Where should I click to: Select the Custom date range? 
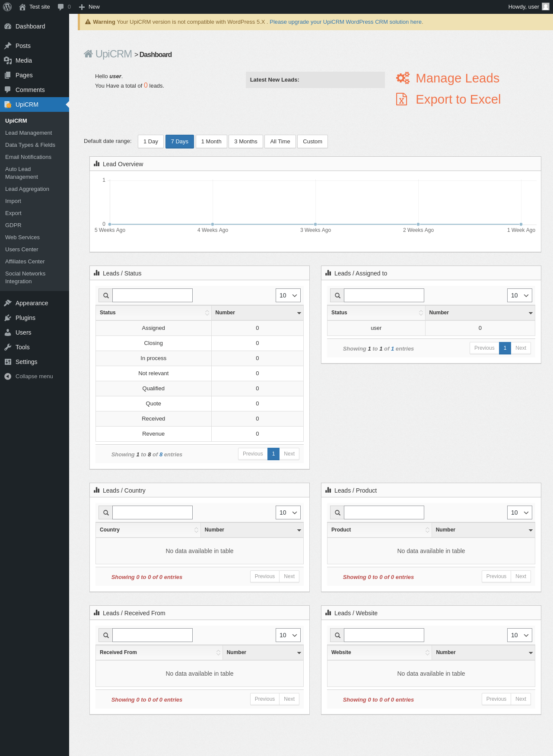pyautogui.click(x=312, y=142)
